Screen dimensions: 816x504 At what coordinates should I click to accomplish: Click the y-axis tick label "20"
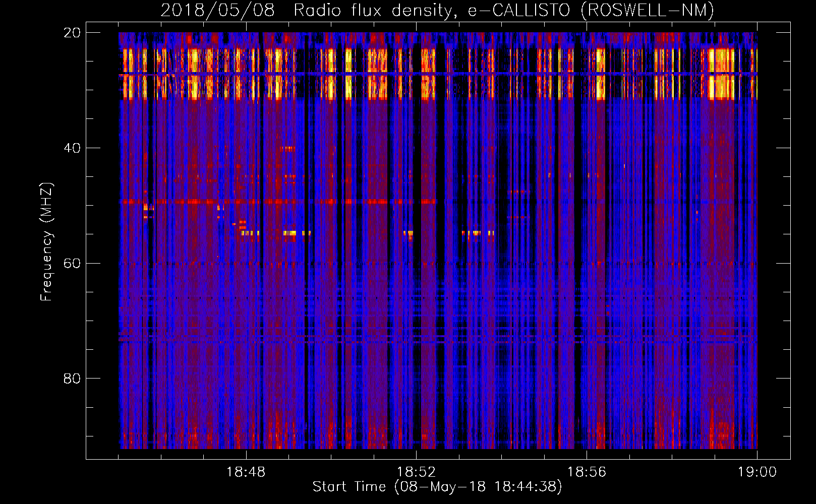coord(72,33)
